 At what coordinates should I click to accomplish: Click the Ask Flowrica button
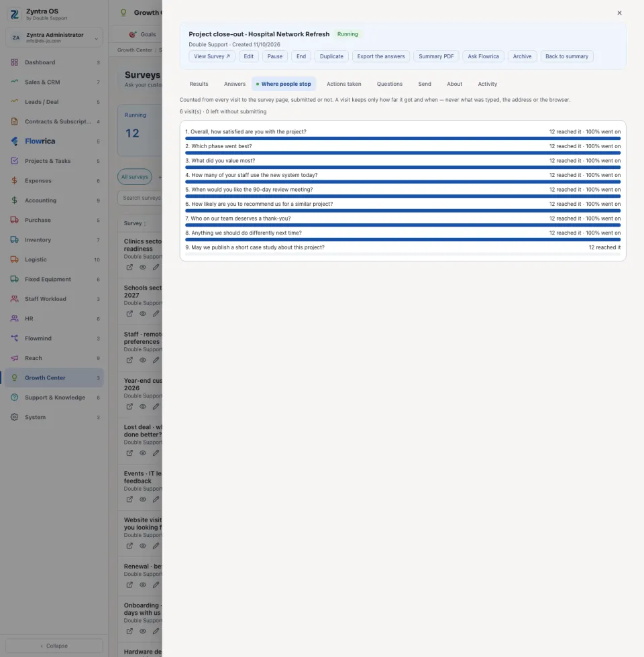[x=484, y=56]
